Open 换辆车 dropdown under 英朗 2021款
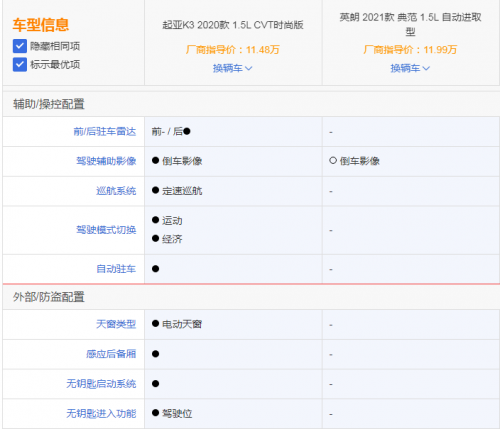Screen dimensions: 500x429 pos(410,68)
